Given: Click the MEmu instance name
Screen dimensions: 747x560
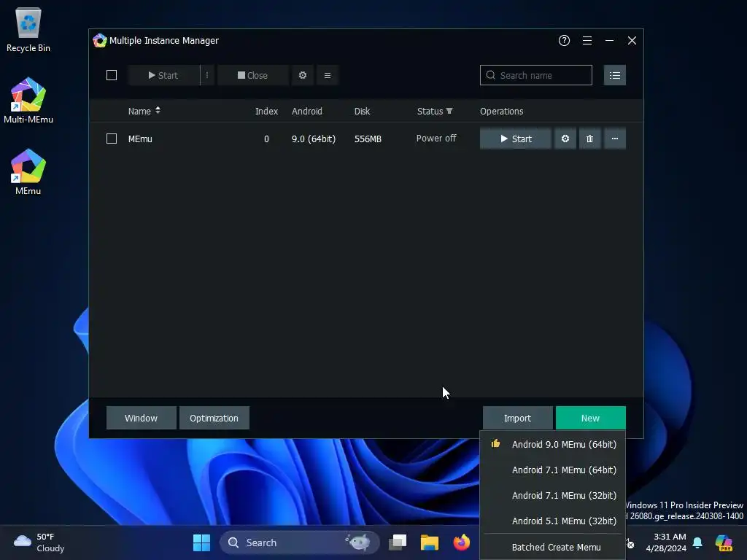Looking at the screenshot, I should [140, 139].
